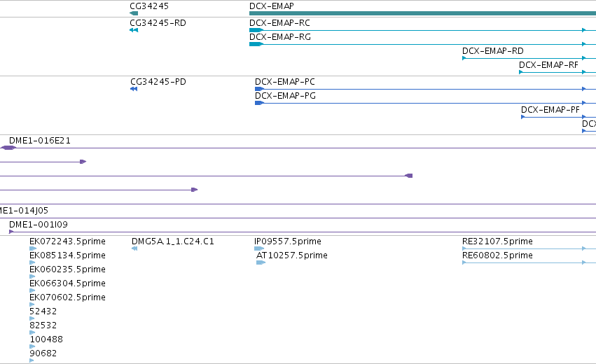This screenshot has height=364, width=596.
Task: Select the CG34245-RD transcript arrow glyph
Action: click(x=134, y=30)
